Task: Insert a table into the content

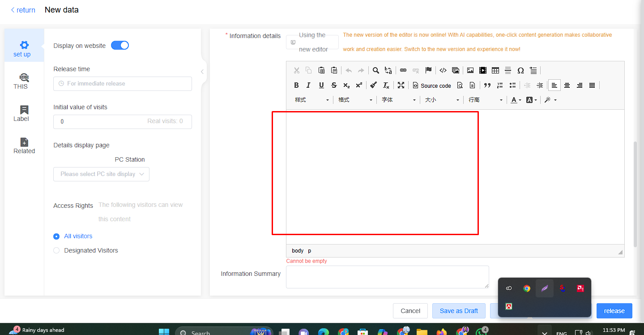Action: (x=495, y=70)
